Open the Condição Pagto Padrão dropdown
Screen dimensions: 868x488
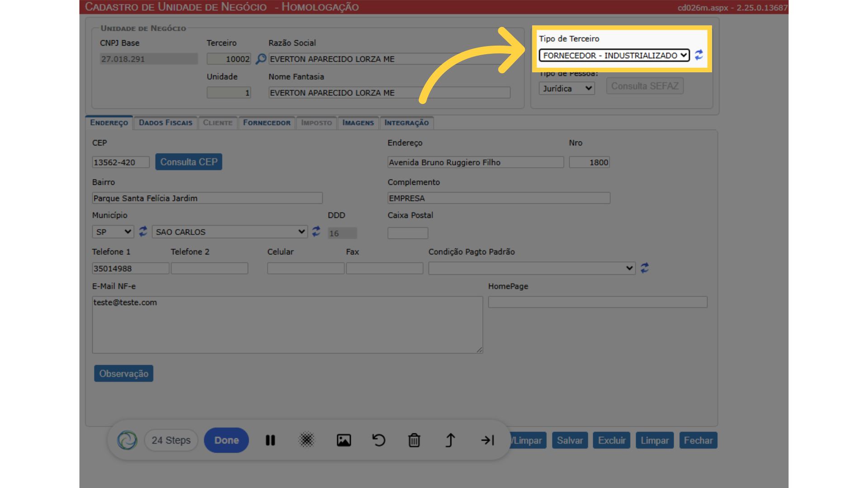532,268
